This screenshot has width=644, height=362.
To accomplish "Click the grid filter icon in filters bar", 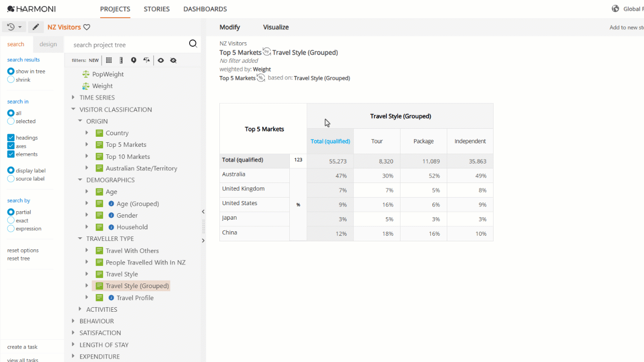I will (109, 60).
